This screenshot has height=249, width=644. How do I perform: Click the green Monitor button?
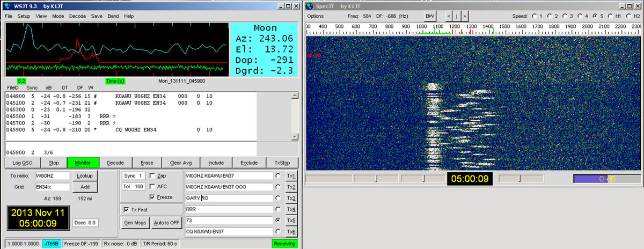[x=83, y=163]
